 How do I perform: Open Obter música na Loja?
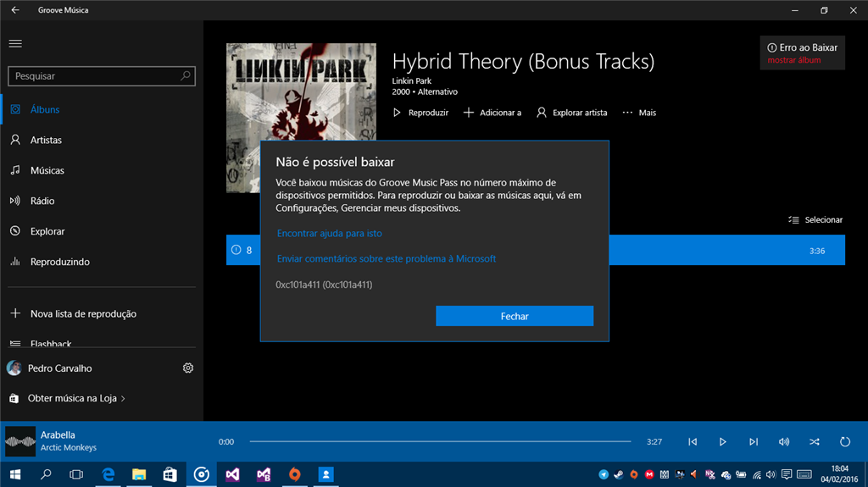tap(70, 398)
